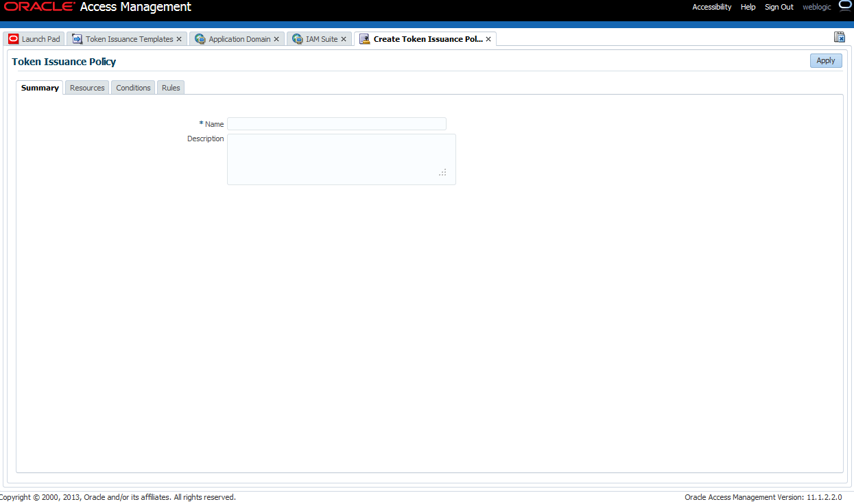Close the Token Issuance Templates tab
854x504 pixels.
click(x=179, y=39)
